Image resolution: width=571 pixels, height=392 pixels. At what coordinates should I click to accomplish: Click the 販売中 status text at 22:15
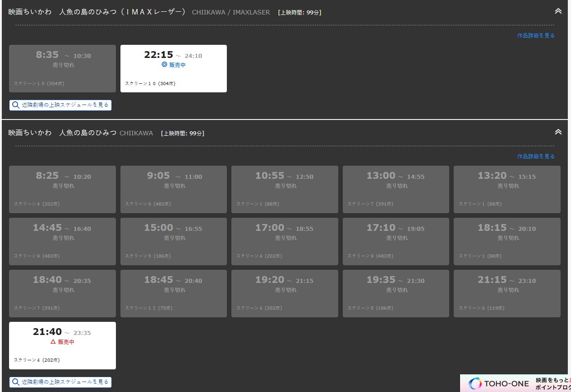(x=178, y=65)
